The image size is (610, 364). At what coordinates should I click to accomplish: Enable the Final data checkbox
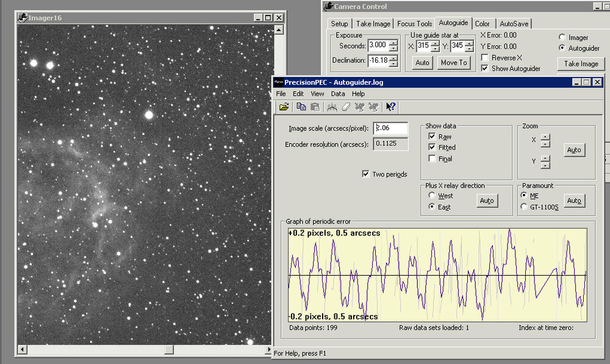pyautogui.click(x=432, y=159)
